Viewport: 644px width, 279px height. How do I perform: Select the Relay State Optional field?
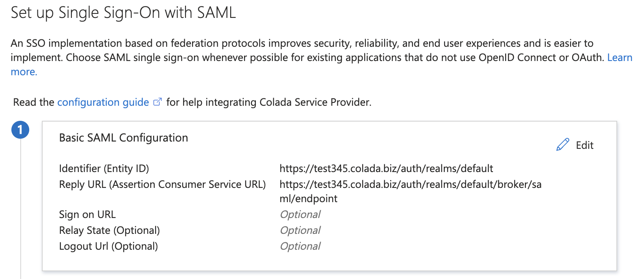(x=300, y=230)
